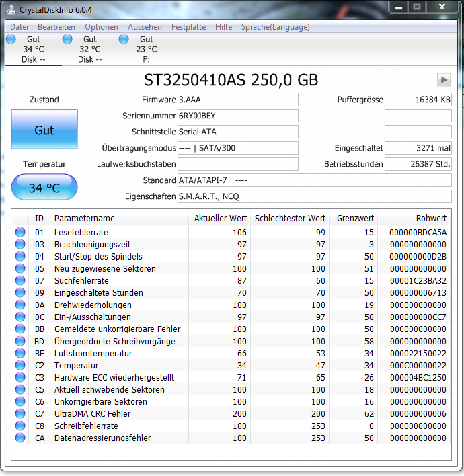Click status circle of Drehwiederholungen row
This screenshot has width=464, height=476.
20,305
